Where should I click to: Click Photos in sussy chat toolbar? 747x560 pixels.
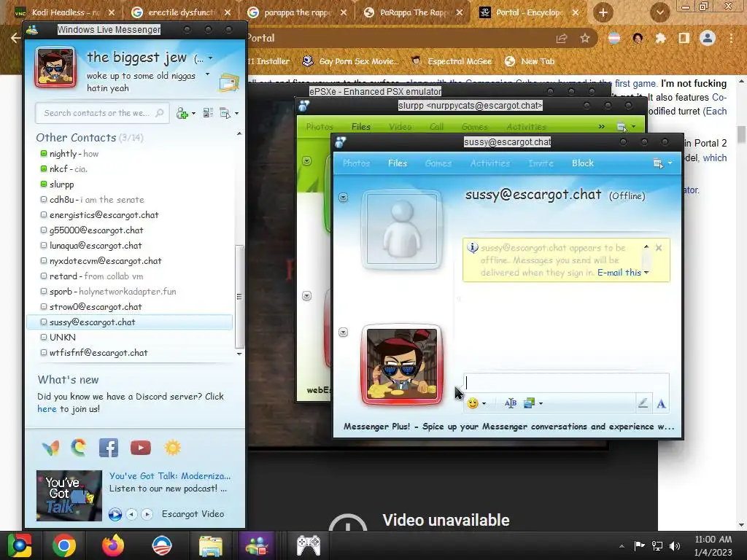(x=356, y=163)
